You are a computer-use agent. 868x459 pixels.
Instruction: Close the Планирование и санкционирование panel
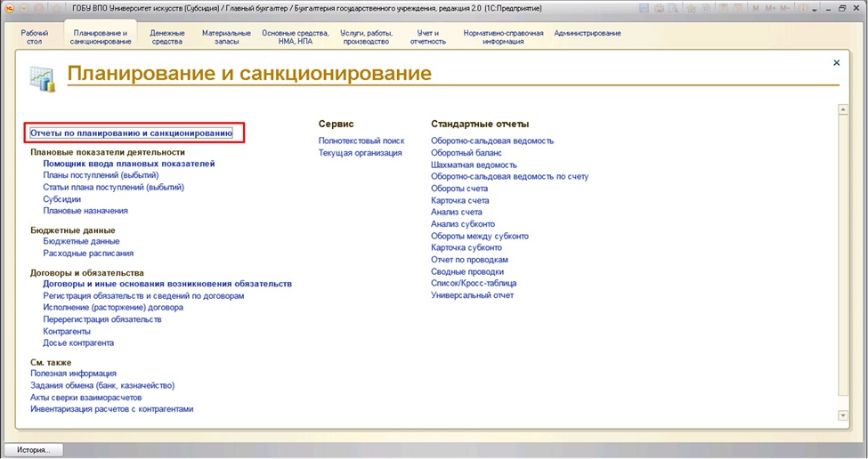[836, 63]
